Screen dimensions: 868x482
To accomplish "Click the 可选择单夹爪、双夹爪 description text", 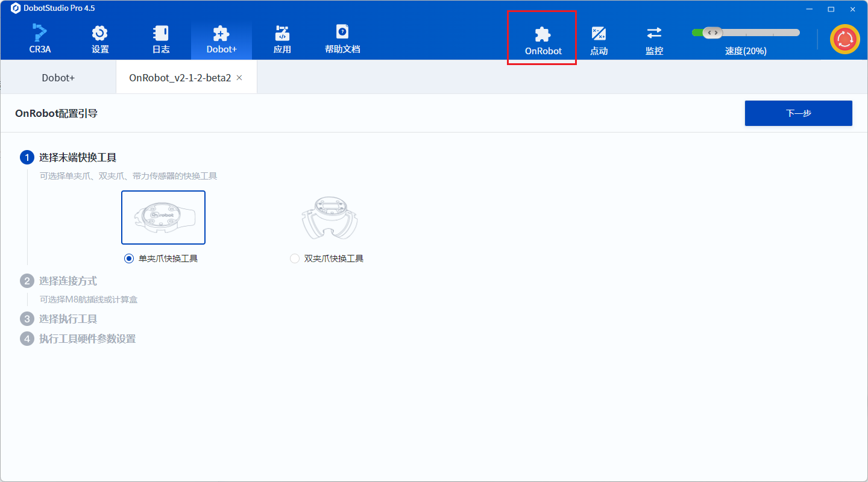I will (x=128, y=176).
